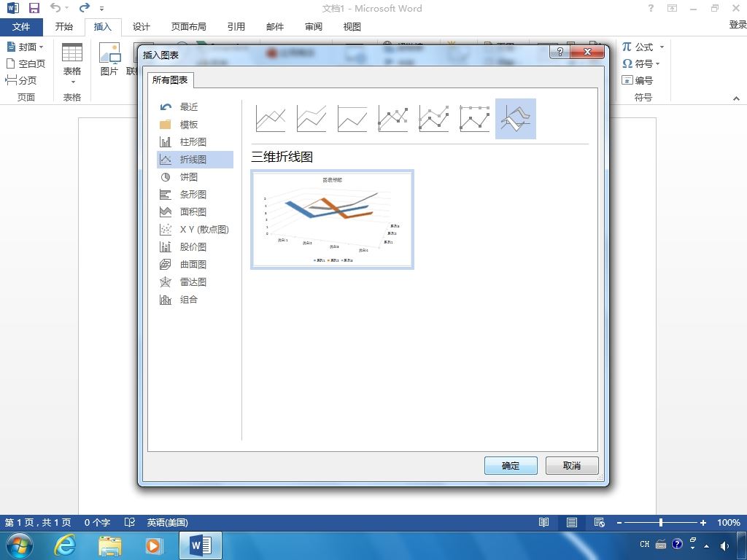Switch to the 视图 View tab
The image size is (747, 560).
[x=352, y=27]
